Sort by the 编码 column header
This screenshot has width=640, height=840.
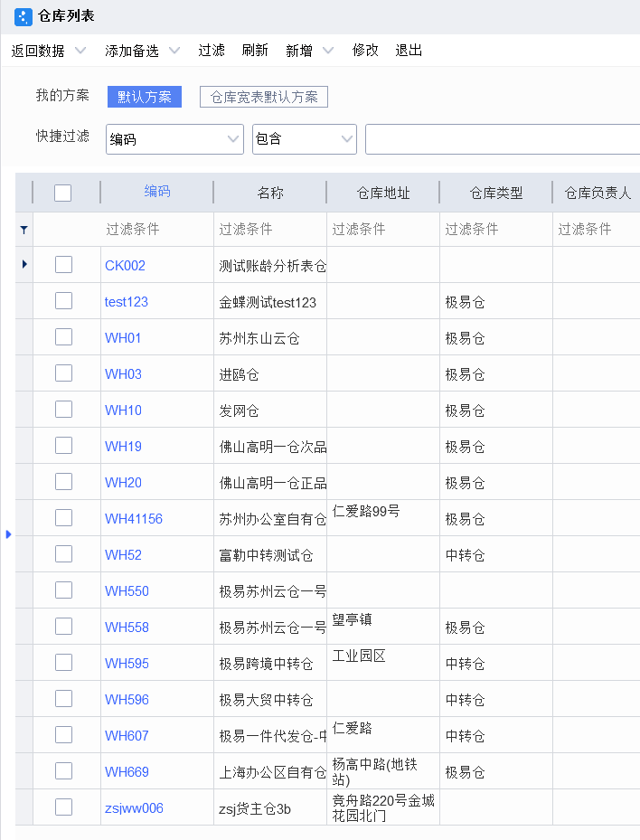tap(157, 192)
